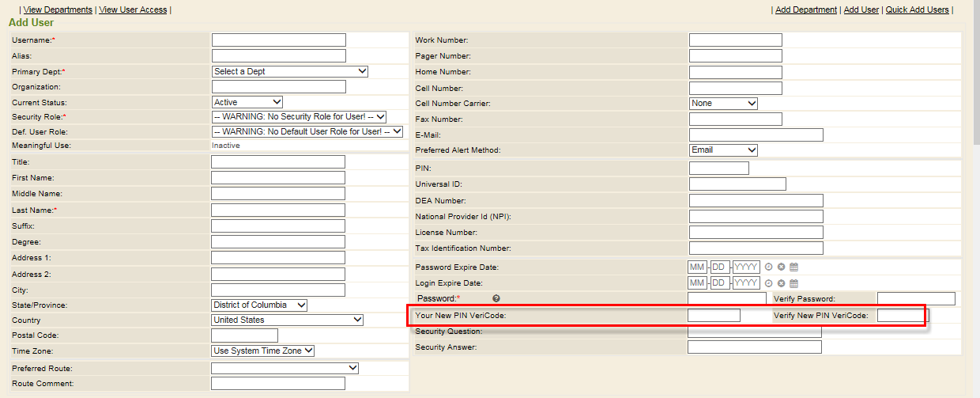Open the Preferred Alert Method dropdown
The width and height of the screenshot is (980, 398).
[723, 150]
